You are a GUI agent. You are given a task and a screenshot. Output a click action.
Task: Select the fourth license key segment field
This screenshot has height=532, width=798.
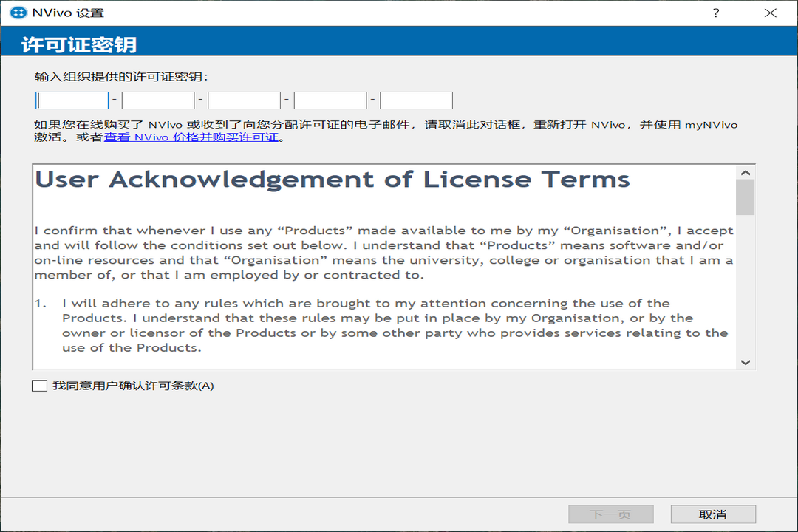click(x=330, y=100)
